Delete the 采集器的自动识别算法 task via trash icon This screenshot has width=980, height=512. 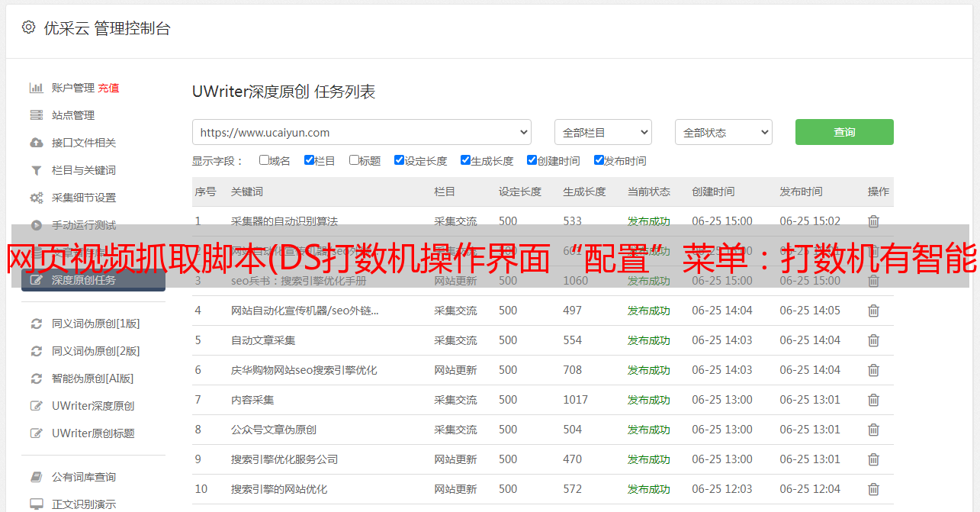point(873,221)
